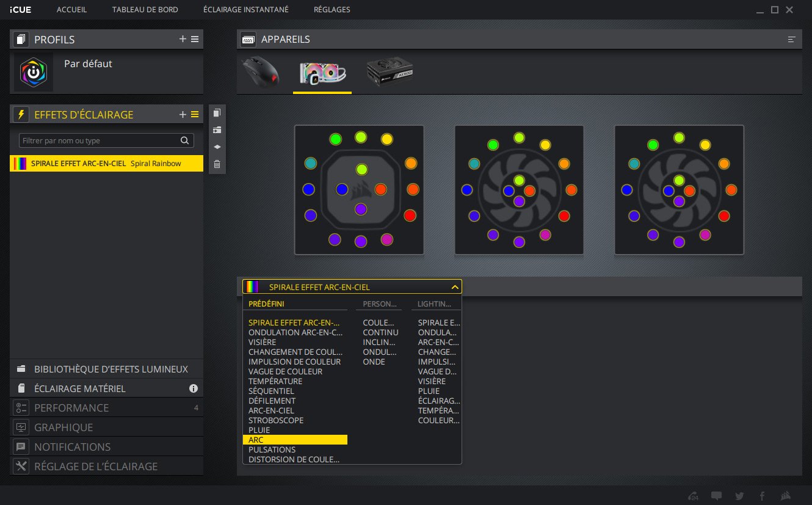Click the red LED on pump head ring
Image resolution: width=812 pixels, height=505 pixels.
410,216
